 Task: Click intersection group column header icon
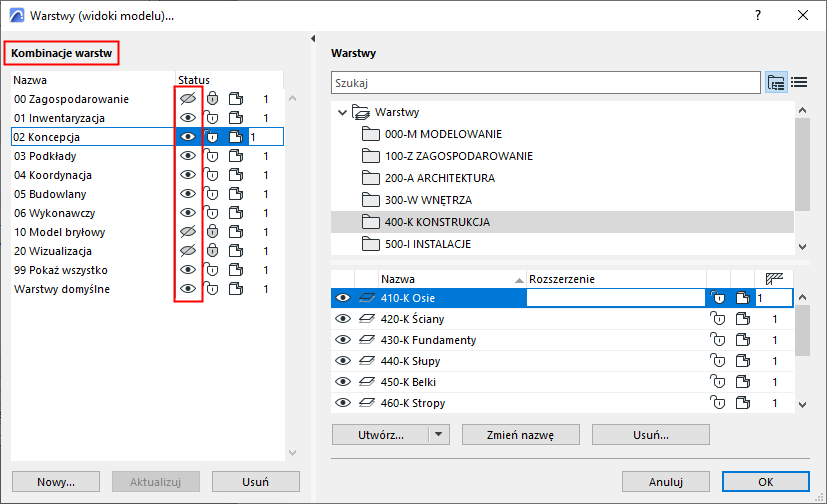pyautogui.click(x=772, y=279)
